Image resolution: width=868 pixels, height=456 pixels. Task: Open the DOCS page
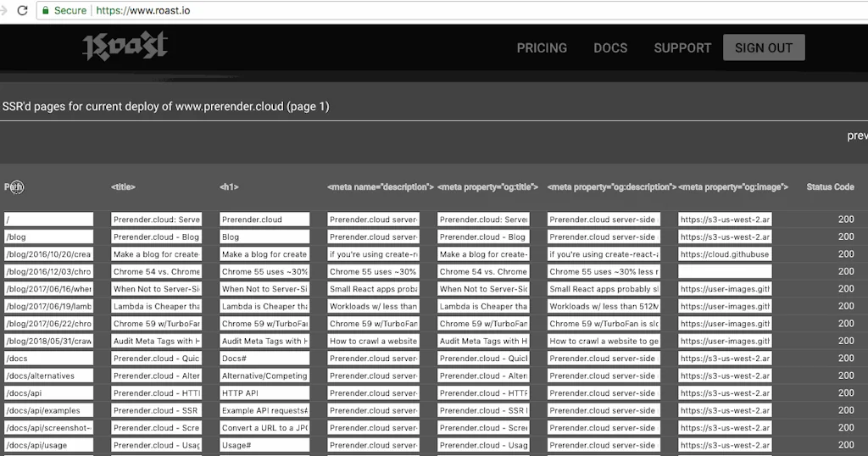click(x=610, y=48)
